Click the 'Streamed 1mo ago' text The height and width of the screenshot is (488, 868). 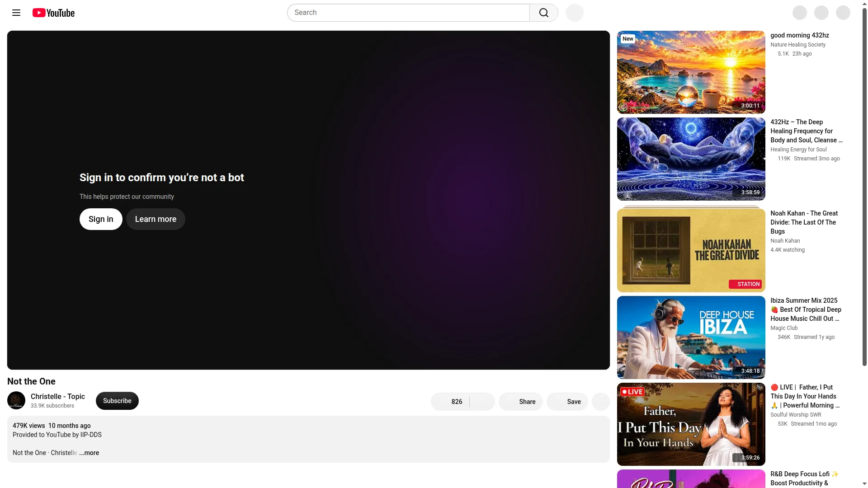814,424
